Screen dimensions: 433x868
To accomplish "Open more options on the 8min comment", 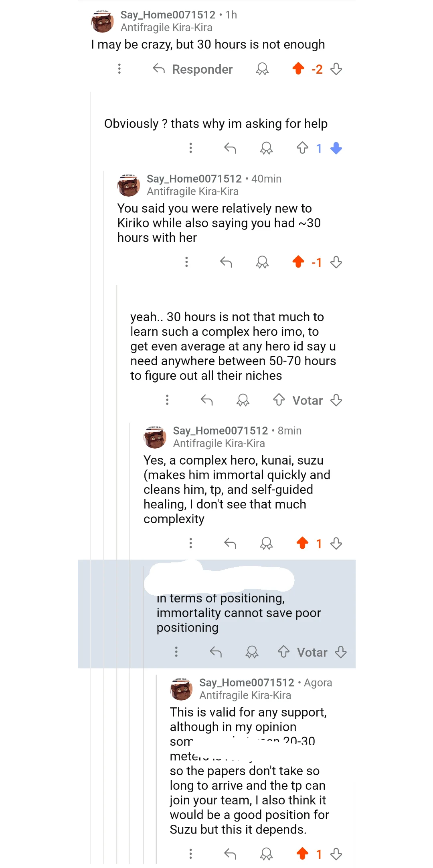I will (191, 543).
